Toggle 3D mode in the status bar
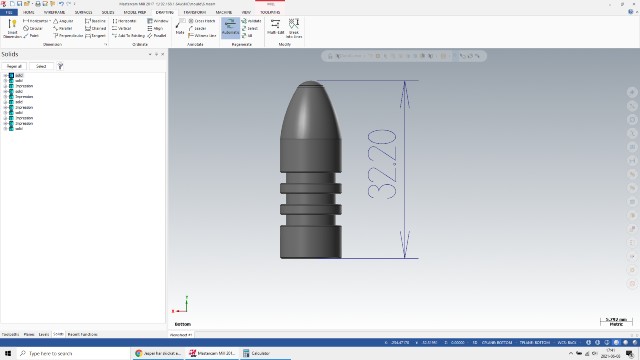Viewport: 640px width, 360px height. (x=475, y=342)
